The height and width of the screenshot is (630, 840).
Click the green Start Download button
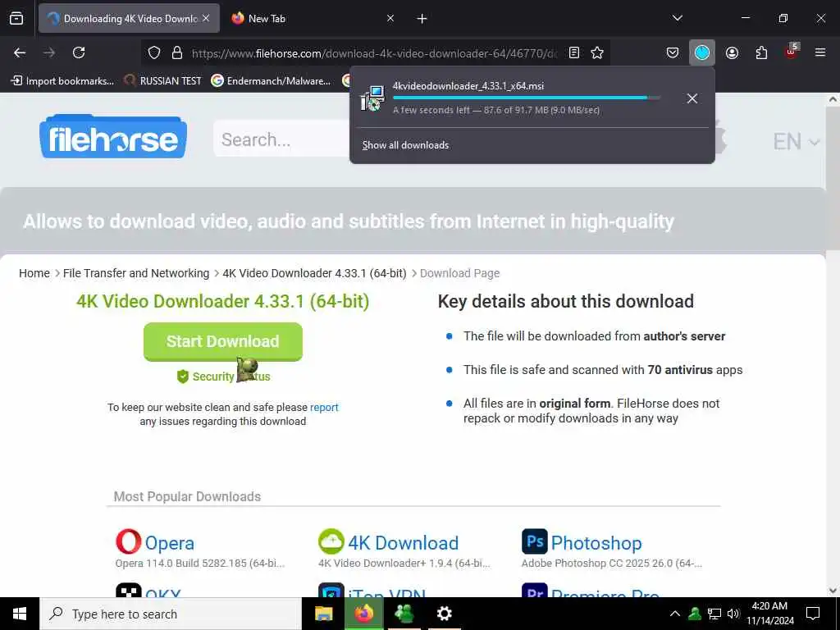[223, 342]
